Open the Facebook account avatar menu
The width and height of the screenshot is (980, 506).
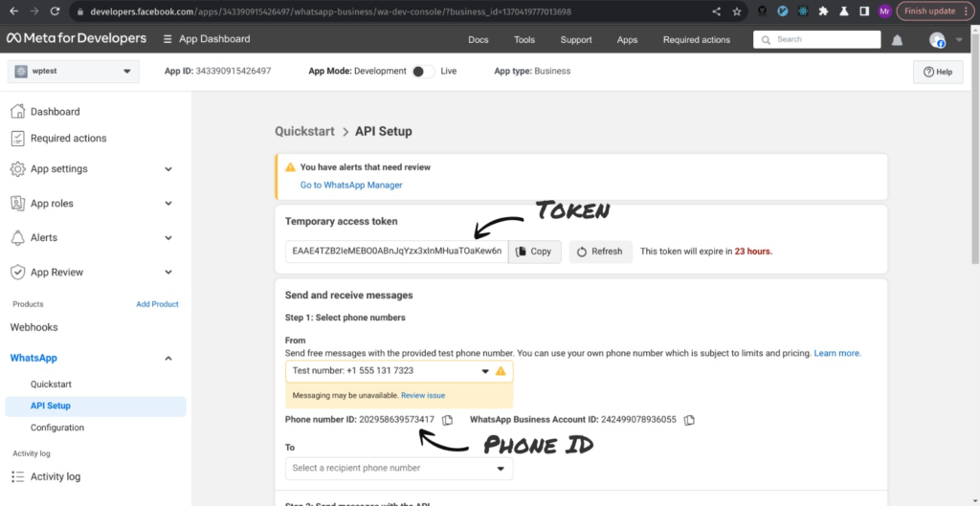[937, 40]
